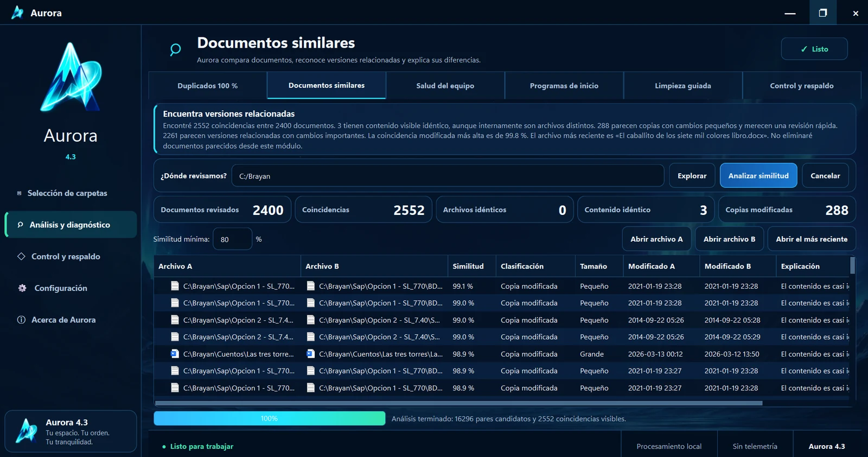Click the checkmark in the Listo badge
Viewport: 868px width, 457px height.
point(804,49)
